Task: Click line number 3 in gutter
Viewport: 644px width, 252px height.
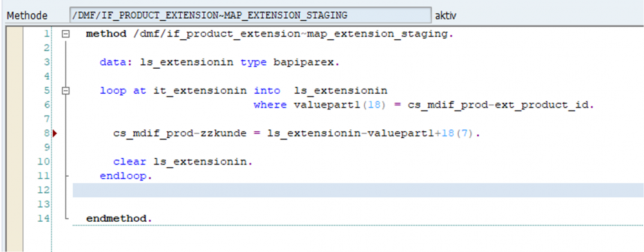Action: pyautogui.click(x=46, y=62)
